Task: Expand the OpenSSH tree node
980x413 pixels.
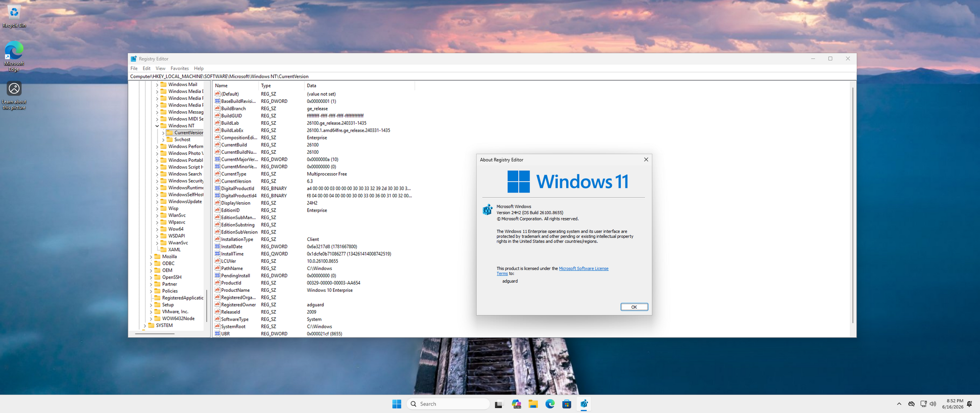Action: (x=151, y=277)
